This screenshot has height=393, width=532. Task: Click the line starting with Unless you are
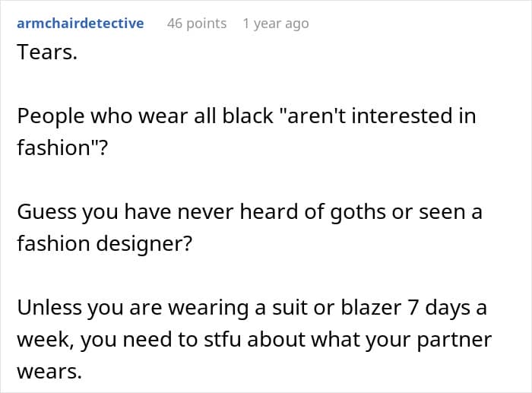click(252, 308)
